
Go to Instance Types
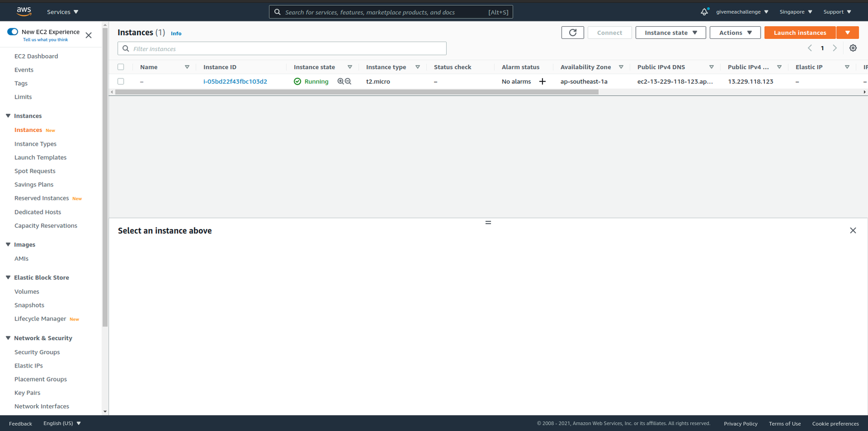pyautogui.click(x=35, y=144)
